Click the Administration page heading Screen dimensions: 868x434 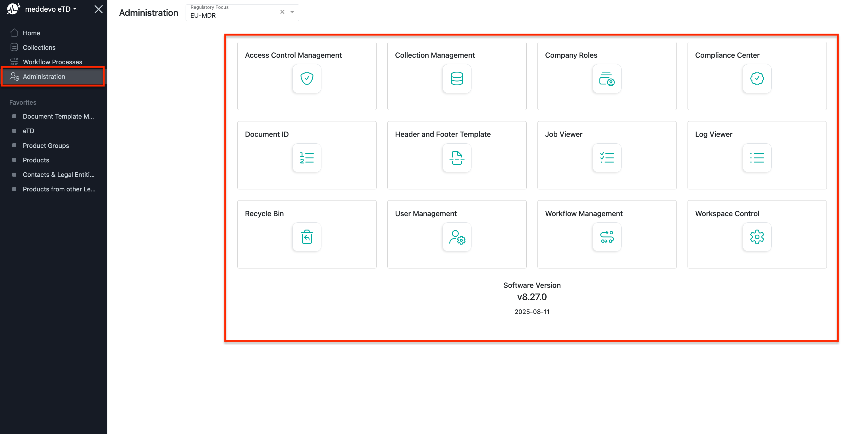(149, 13)
